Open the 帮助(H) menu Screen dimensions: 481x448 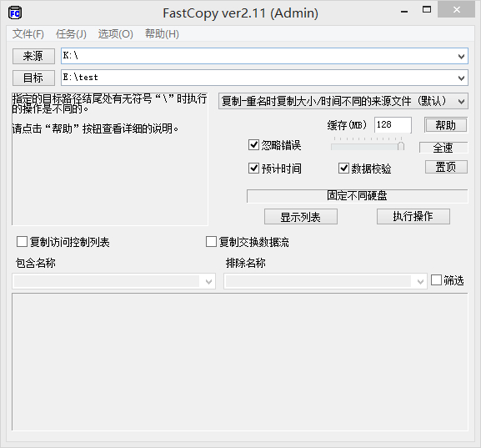[x=162, y=33]
